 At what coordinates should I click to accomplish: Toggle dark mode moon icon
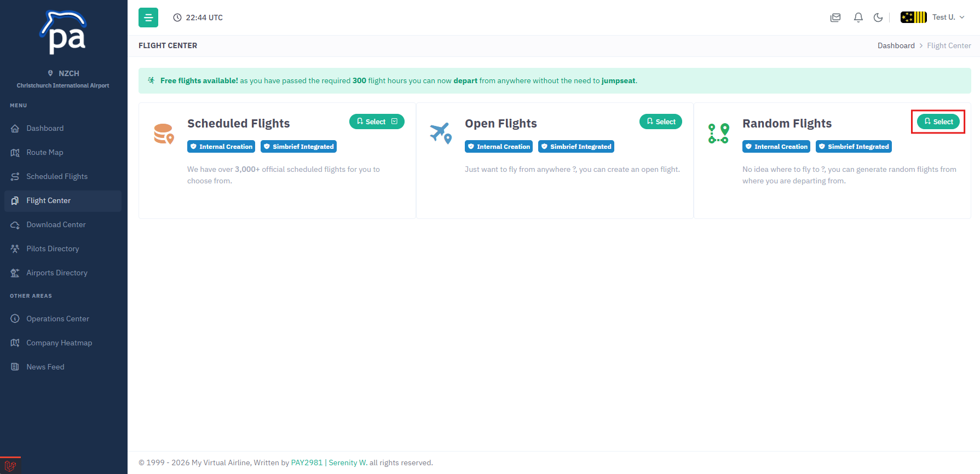(x=878, y=18)
